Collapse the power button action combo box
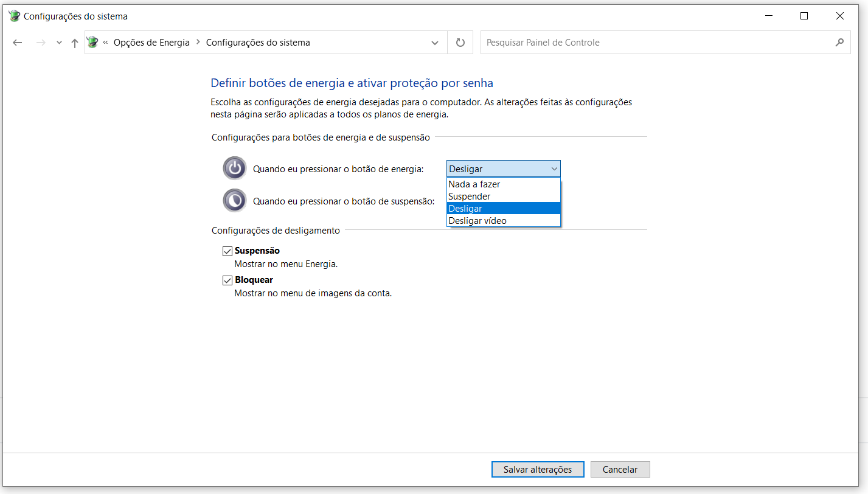 [x=504, y=169]
